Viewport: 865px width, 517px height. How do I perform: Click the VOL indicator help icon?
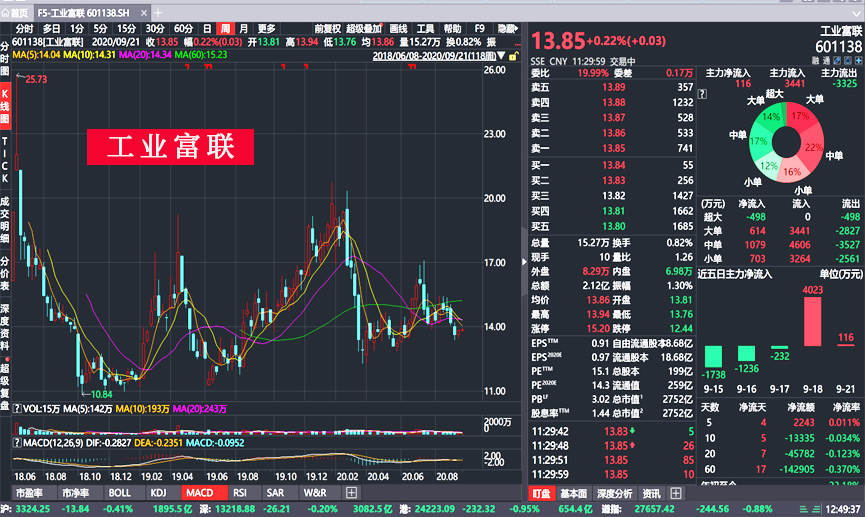pos(17,409)
